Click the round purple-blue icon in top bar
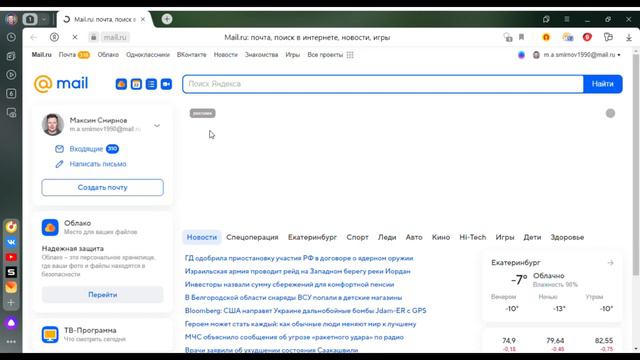Viewport: 640px width, 360px height. pos(521,55)
